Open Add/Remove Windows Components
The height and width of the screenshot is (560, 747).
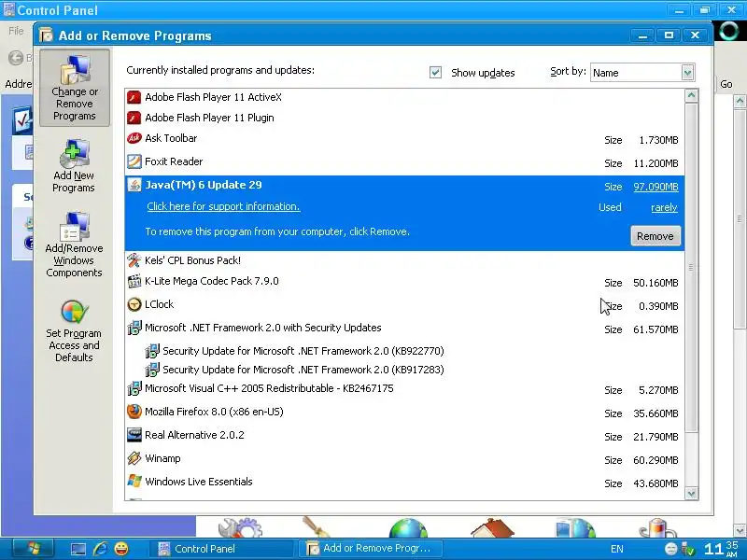tap(74, 245)
